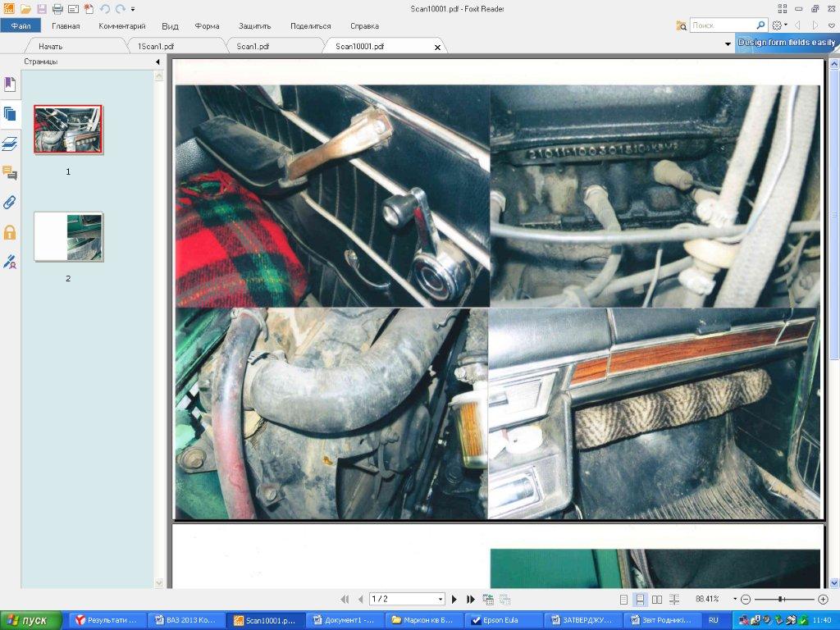Image resolution: width=840 pixels, height=630 pixels.
Task: Enable continuous facing view mode
Action: click(674, 600)
